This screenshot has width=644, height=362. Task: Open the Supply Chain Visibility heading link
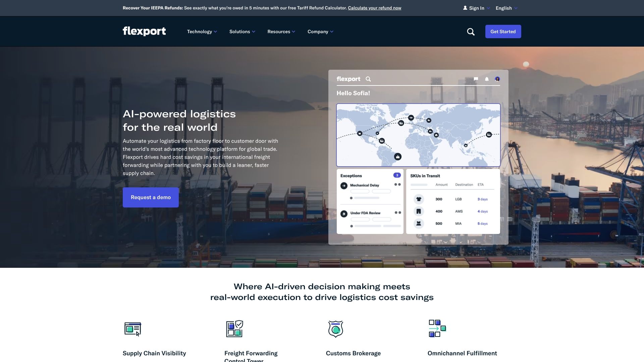(154, 353)
